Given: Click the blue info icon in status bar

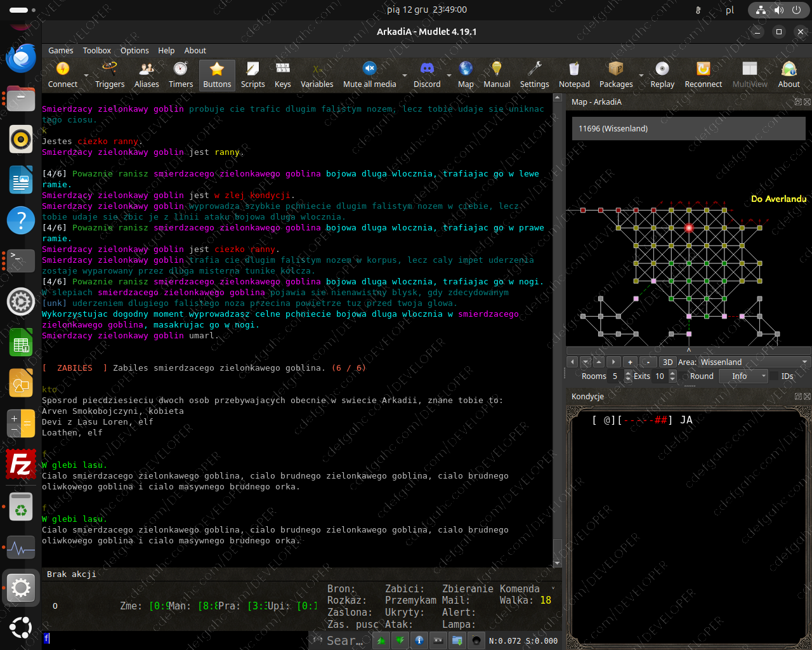Looking at the screenshot, I should coord(419,640).
